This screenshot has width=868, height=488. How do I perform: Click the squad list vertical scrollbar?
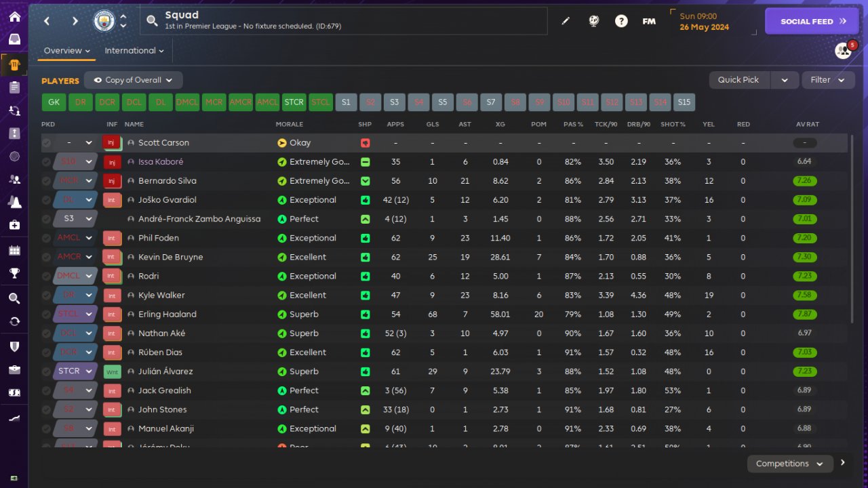pyautogui.click(x=852, y=228)
